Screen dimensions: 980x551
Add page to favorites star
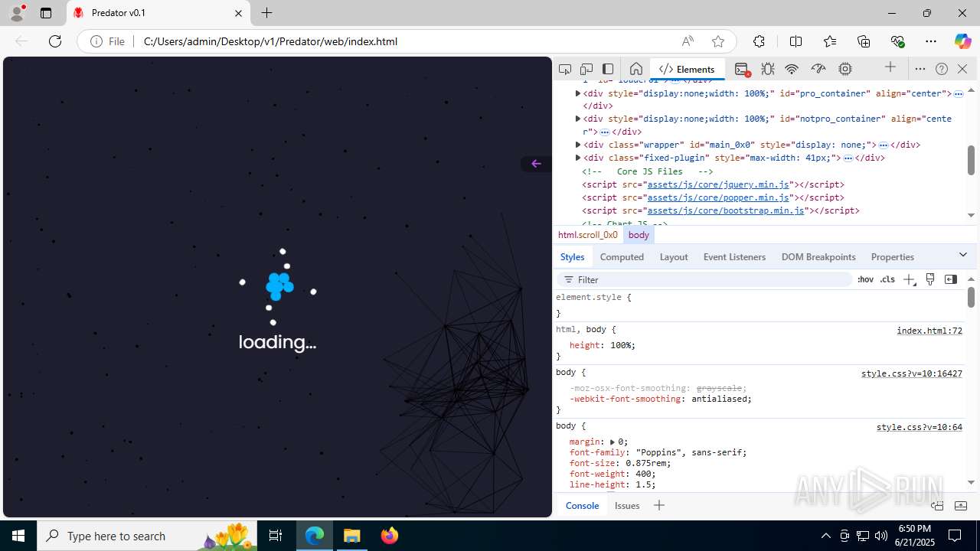pos(717,41)
